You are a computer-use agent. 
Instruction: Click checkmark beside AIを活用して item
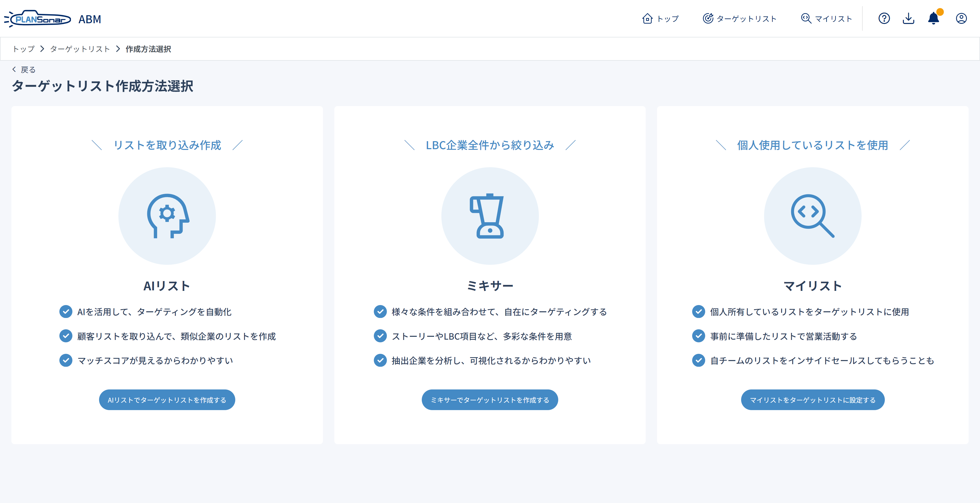click(x=66, y=312)
